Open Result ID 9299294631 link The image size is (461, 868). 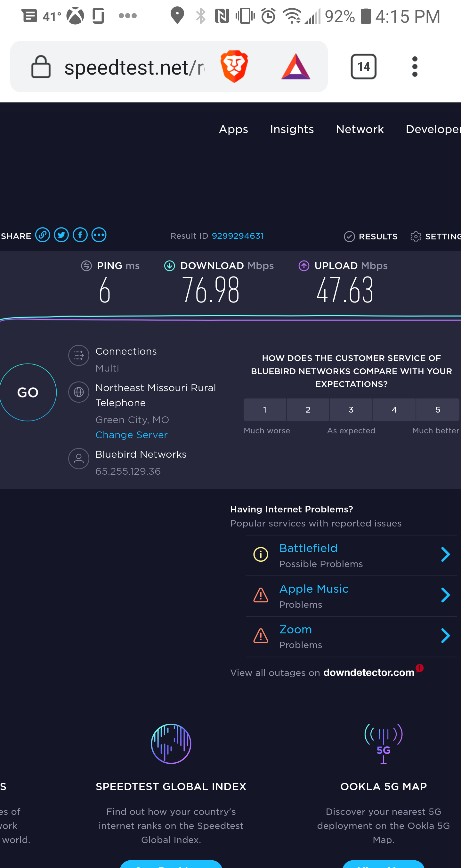[x=237, y=236]
